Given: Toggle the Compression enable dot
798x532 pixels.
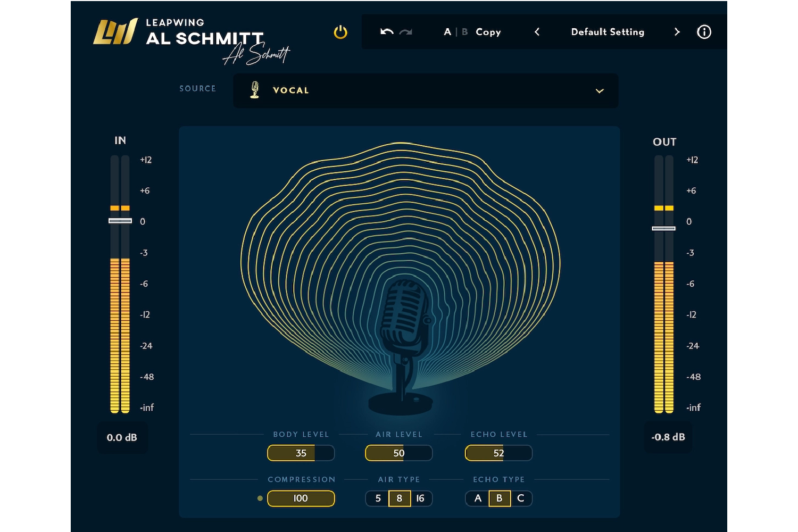Looking at the screenshot, I should coord(260,498).
